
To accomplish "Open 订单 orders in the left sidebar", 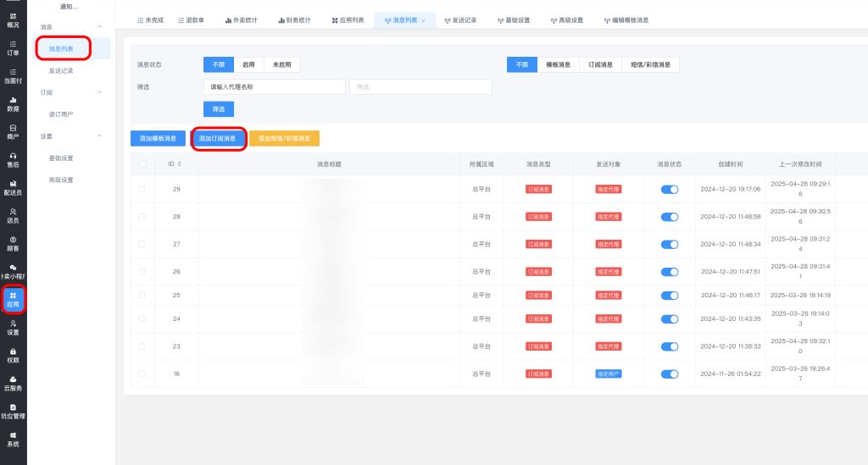I will 13,47.
